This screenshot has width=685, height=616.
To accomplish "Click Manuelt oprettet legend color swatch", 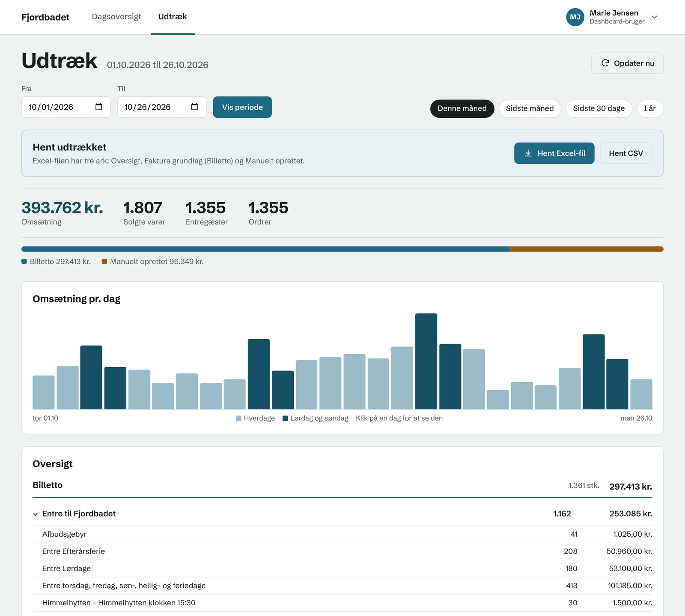I will [x=104, y=261].
